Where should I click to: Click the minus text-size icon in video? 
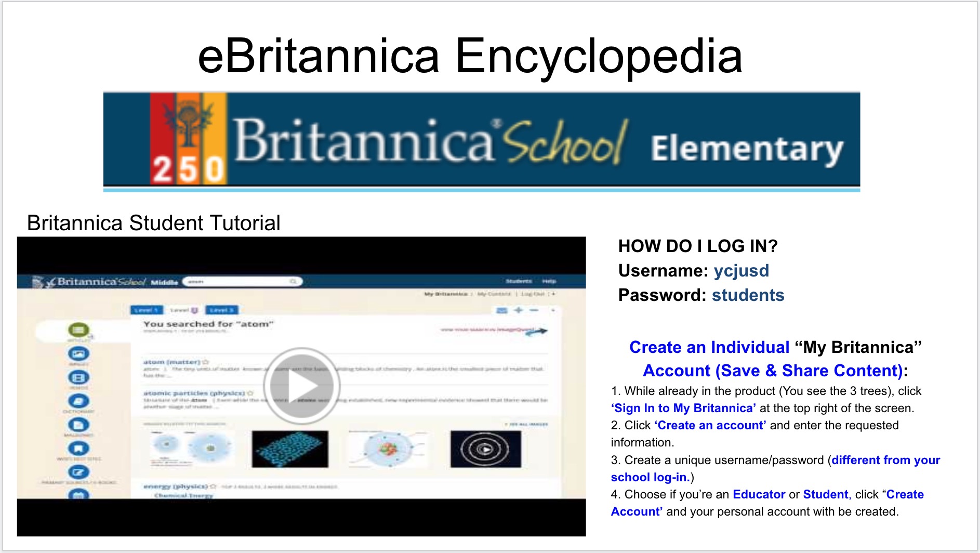point(534,310)
